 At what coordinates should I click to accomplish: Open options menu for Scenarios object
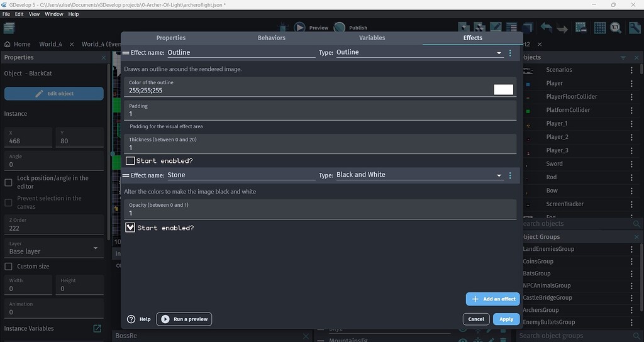pyautogui.click(x=631, y=70)
